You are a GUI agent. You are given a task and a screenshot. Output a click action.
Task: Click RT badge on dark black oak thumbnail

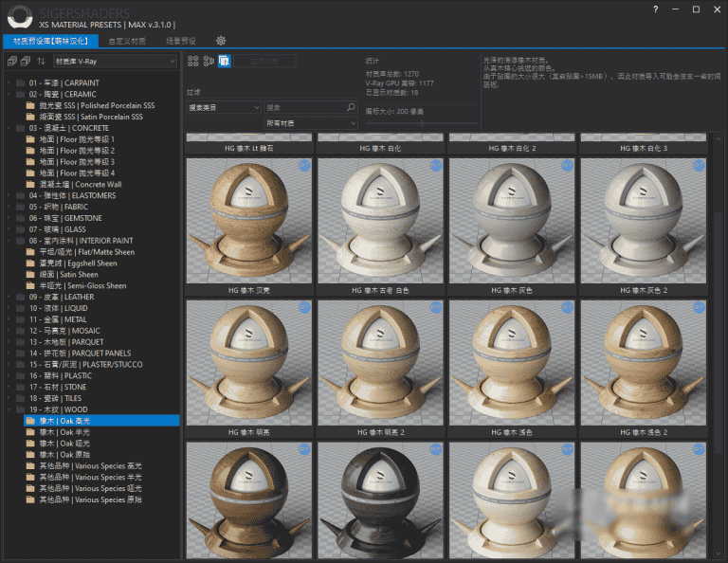pos(436,449)
